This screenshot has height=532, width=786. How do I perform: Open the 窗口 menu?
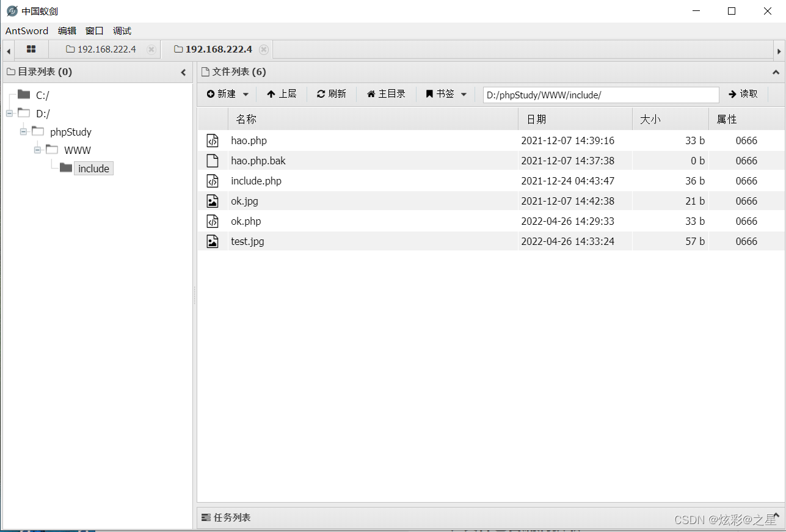tap(95, 31)
